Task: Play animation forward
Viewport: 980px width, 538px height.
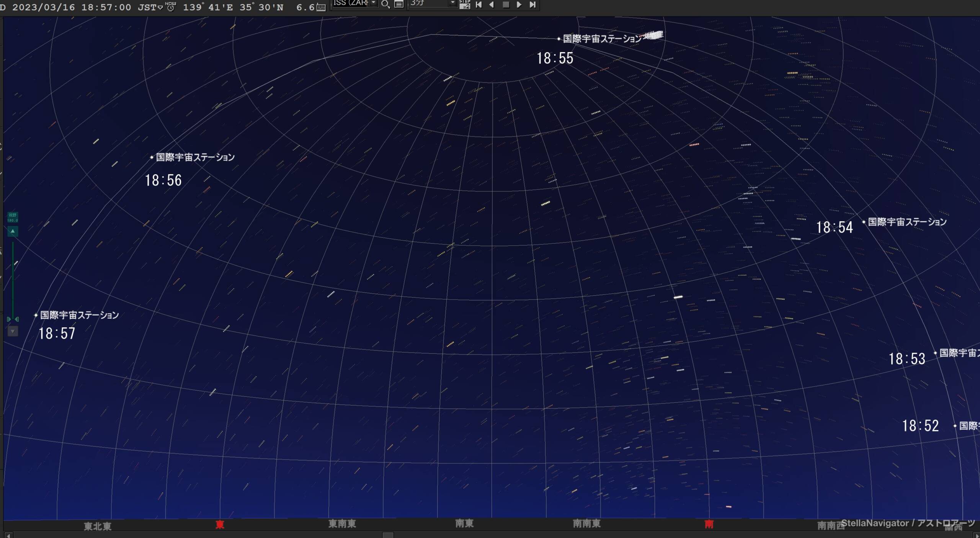Action: 519,5
